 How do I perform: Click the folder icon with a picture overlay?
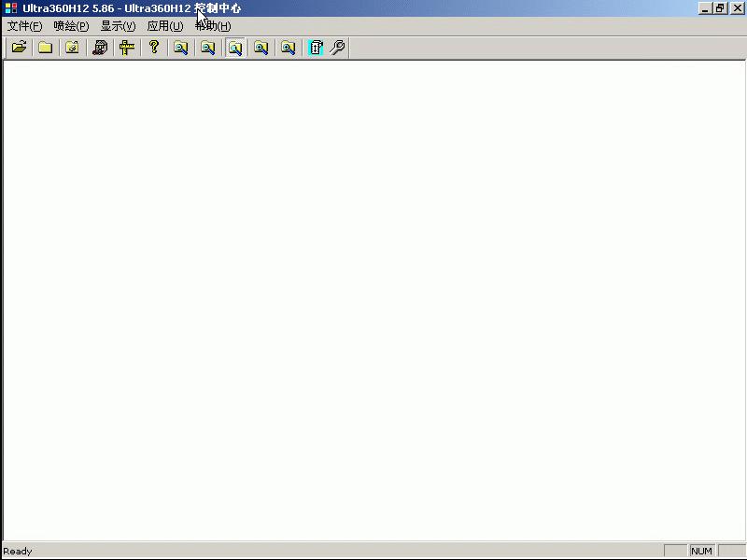click(x=72, y=48)
